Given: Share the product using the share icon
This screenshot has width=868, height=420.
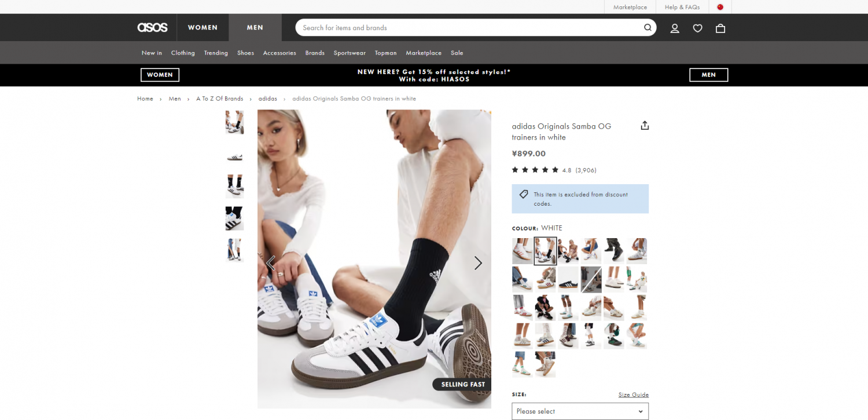Looking at the screenshot, I should [x=645, y=125].
